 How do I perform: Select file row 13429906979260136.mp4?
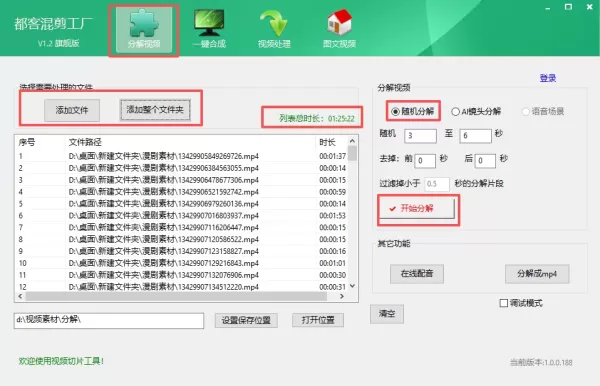coord(182,204)
